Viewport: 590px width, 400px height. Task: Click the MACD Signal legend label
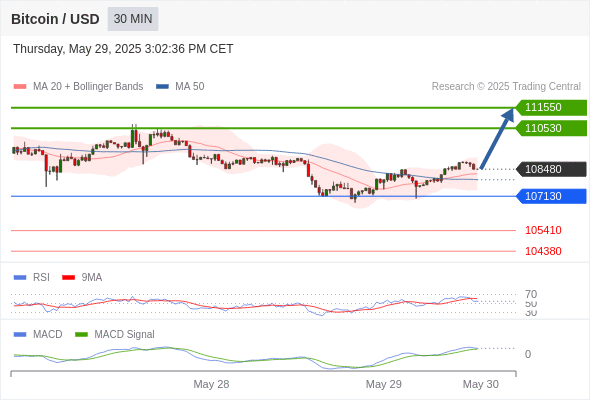125,335
